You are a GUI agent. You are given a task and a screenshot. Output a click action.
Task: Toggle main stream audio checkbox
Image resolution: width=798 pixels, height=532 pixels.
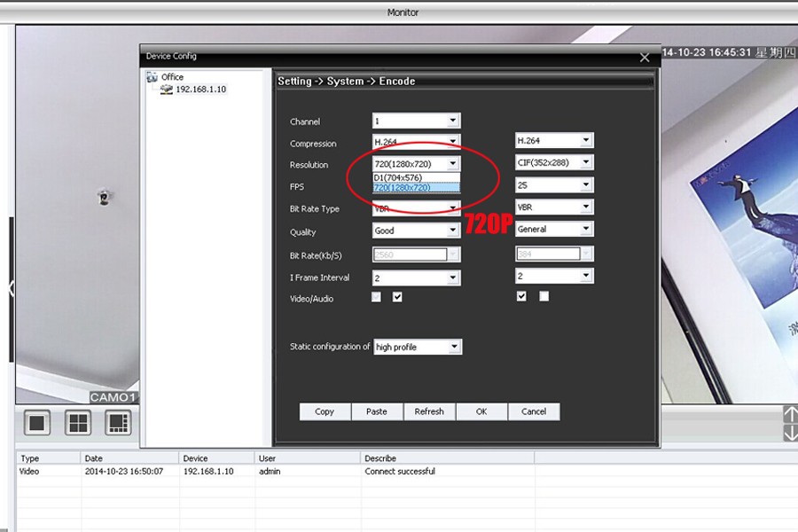pos(397,297)
